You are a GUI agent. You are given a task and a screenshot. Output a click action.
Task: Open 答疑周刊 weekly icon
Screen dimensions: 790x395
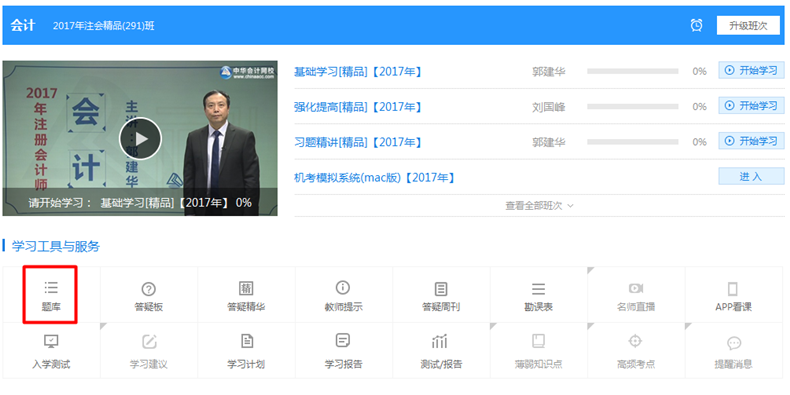click(441, 289)
